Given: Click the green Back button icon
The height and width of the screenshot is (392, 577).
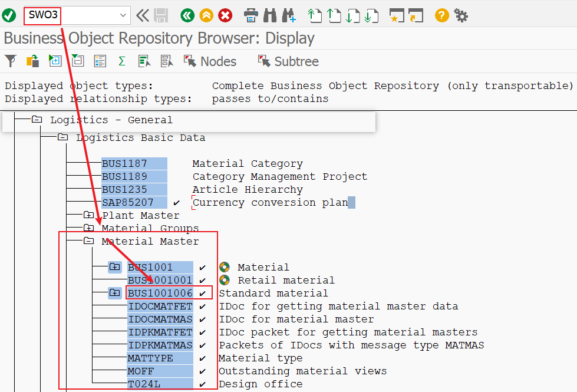Looking at the screenshot, I should (187, 15).
